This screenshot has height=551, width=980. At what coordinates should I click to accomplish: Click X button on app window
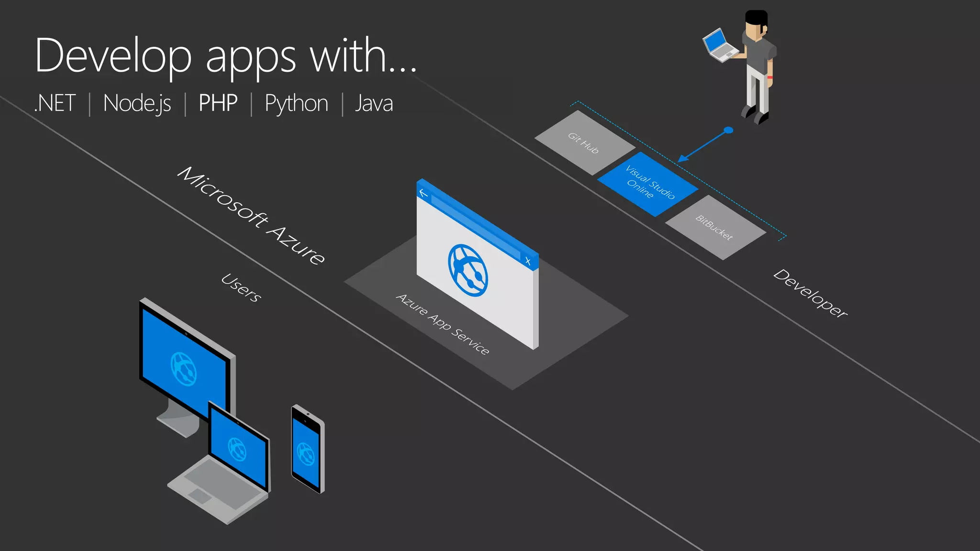click(x=528, y=261)
